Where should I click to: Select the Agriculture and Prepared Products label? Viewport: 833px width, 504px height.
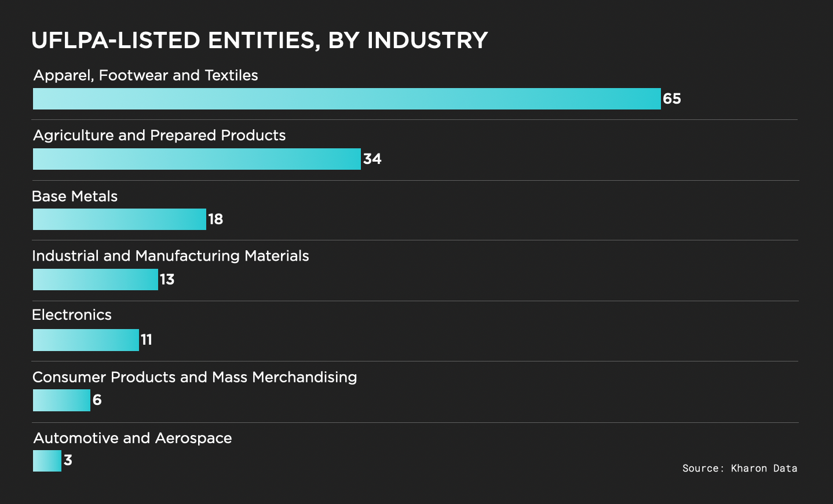[x=159, y=136]
